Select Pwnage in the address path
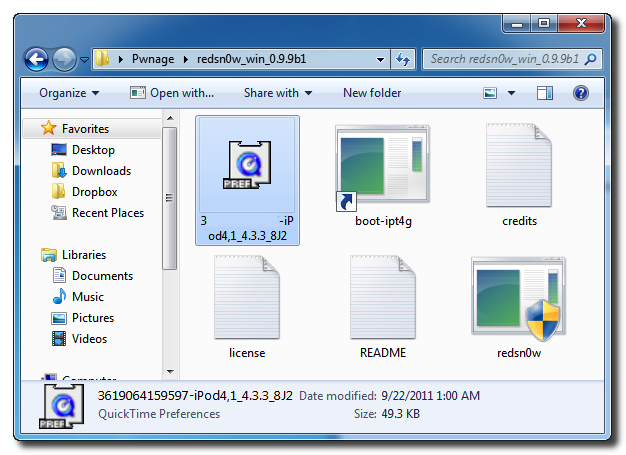 tap(153, 59)
